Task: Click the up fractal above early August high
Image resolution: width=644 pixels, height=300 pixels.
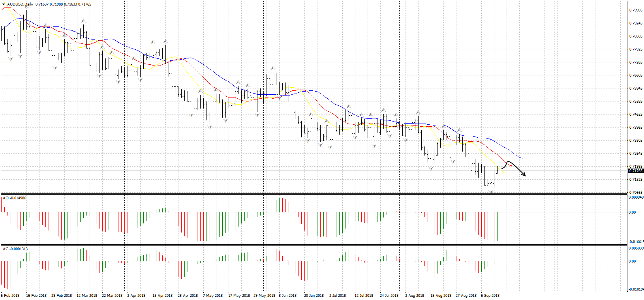Action: pos(418,112)
